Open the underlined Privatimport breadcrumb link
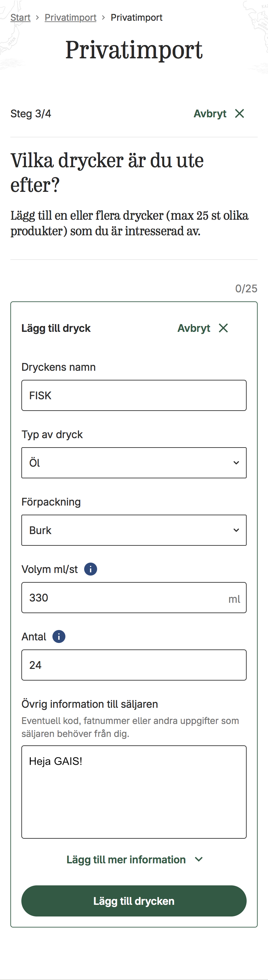Image resolution: width=268 pixels, height=980 pixels. (70, 17)
